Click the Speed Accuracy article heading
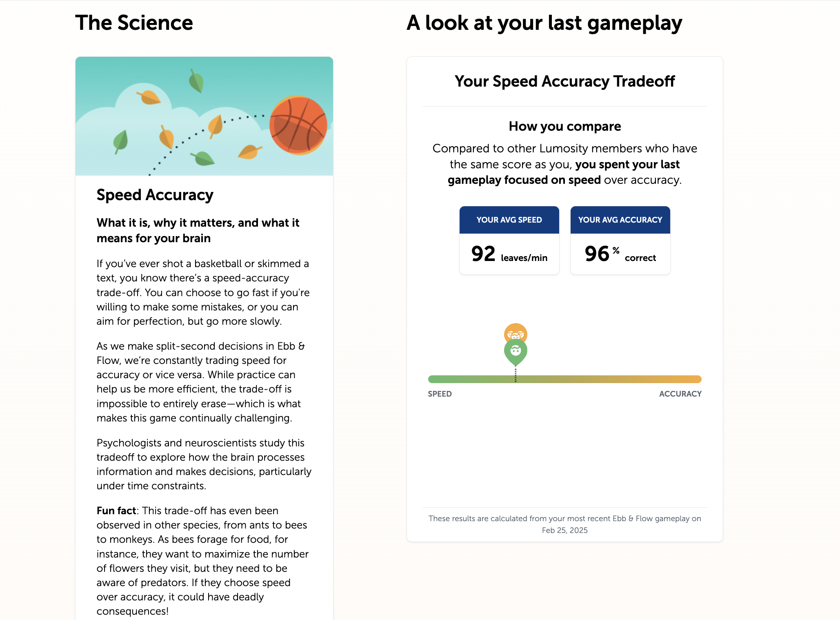The width and height of the screenshot is (840, 620). coord(155,195)
